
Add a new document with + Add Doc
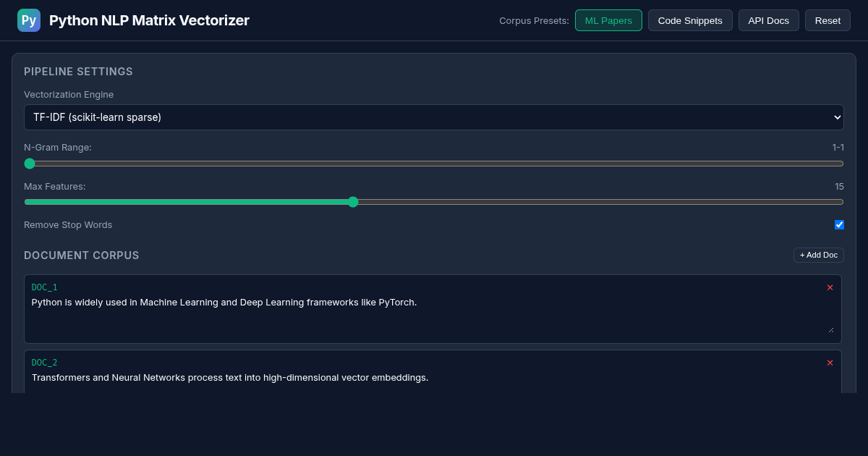coord(819,255)
